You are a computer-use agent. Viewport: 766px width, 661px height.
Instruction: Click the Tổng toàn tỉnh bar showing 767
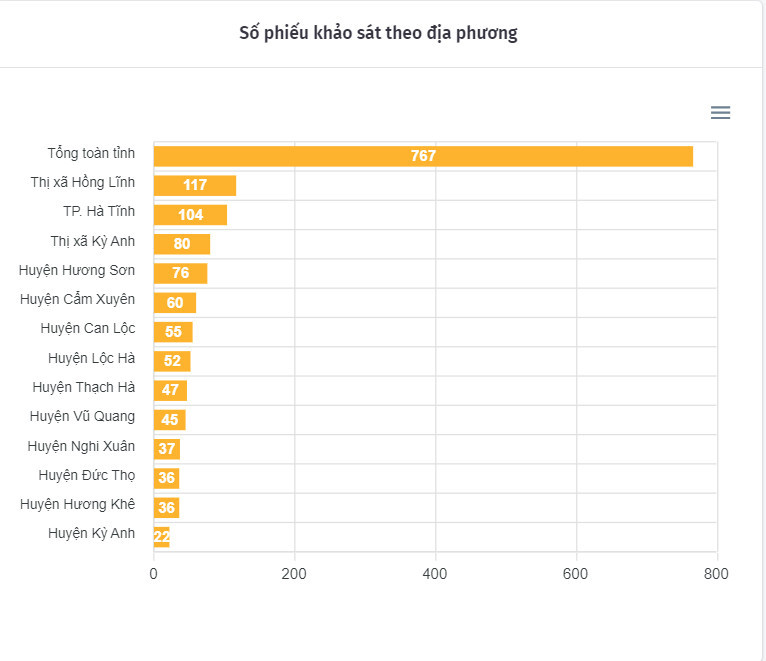point(423,156)
